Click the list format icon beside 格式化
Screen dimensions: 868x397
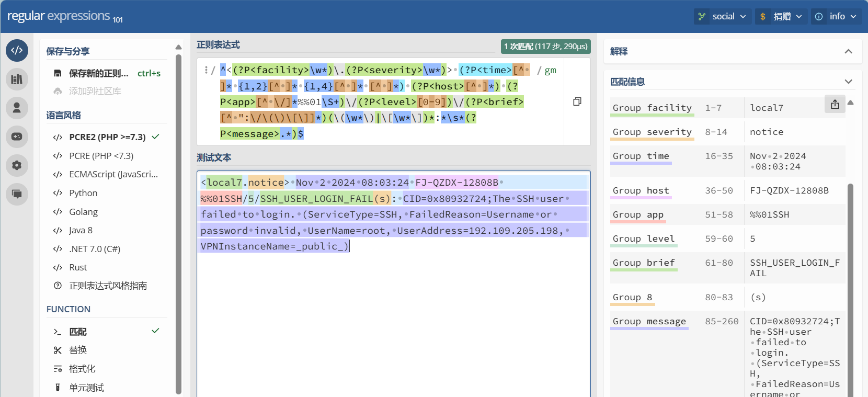58,369
